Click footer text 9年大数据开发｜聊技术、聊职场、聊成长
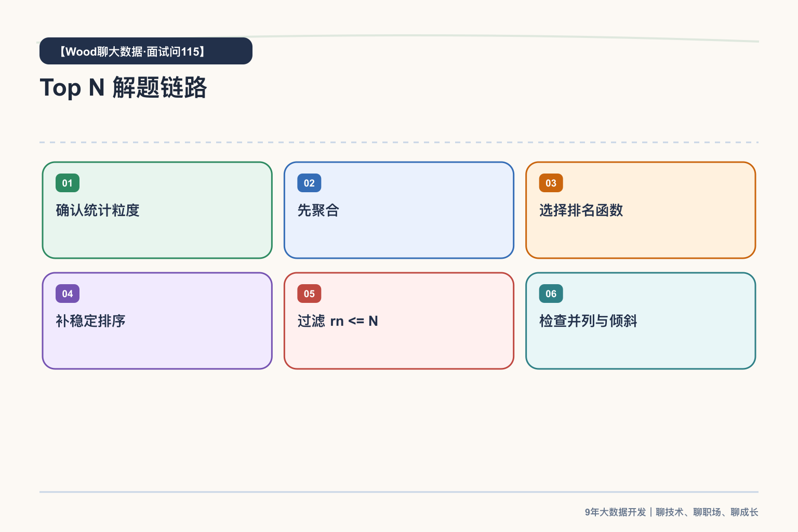Image resolution: width=798 pixels, height=532 pixels. click(671, 512)
